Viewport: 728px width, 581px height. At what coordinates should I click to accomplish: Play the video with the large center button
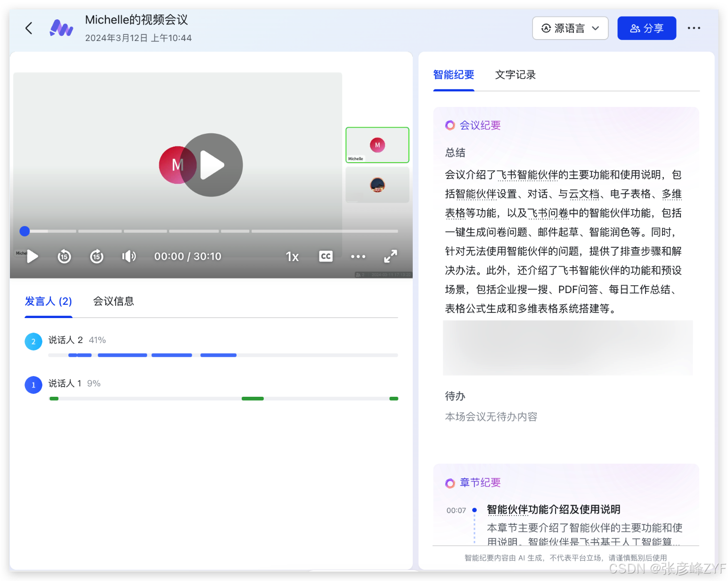coord(211,165)
